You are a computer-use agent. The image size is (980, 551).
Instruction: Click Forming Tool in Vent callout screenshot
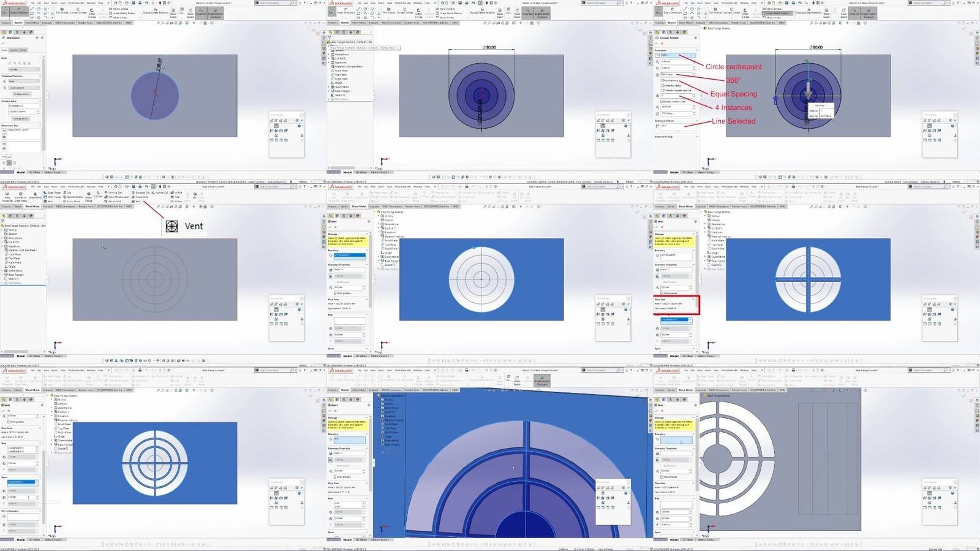(114, 192)
